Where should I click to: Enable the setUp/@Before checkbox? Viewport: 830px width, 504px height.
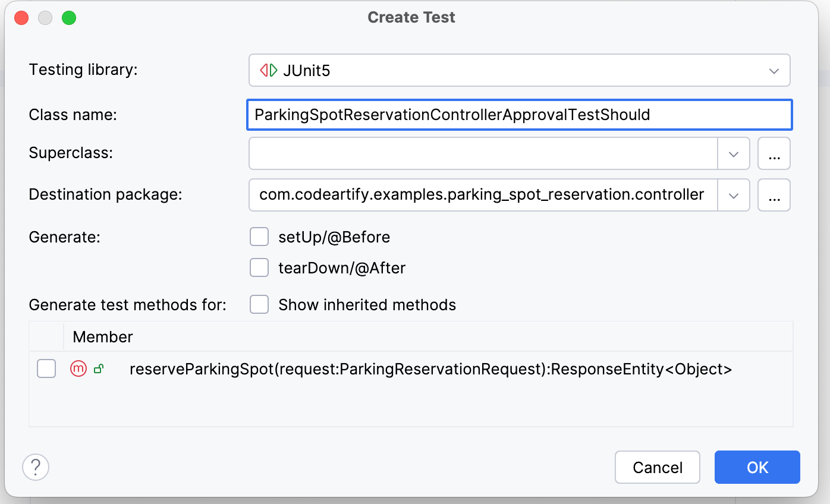[x=259, y=237]
